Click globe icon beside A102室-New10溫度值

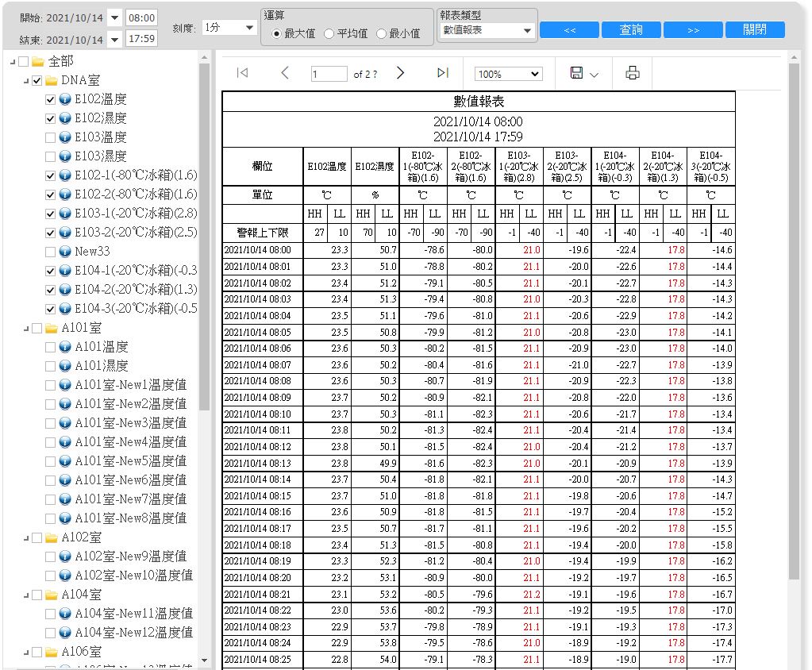point(65,576)
